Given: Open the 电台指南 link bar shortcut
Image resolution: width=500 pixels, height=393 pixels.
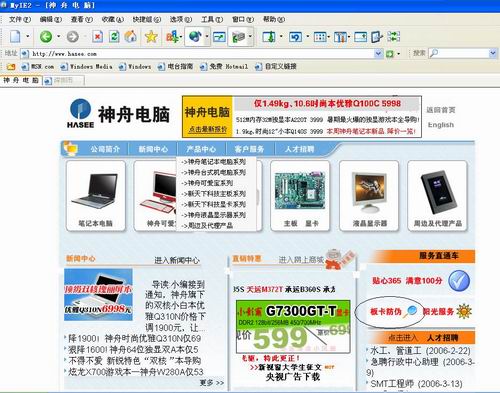Looking at the screenshot, I should (x=175, y=67).
